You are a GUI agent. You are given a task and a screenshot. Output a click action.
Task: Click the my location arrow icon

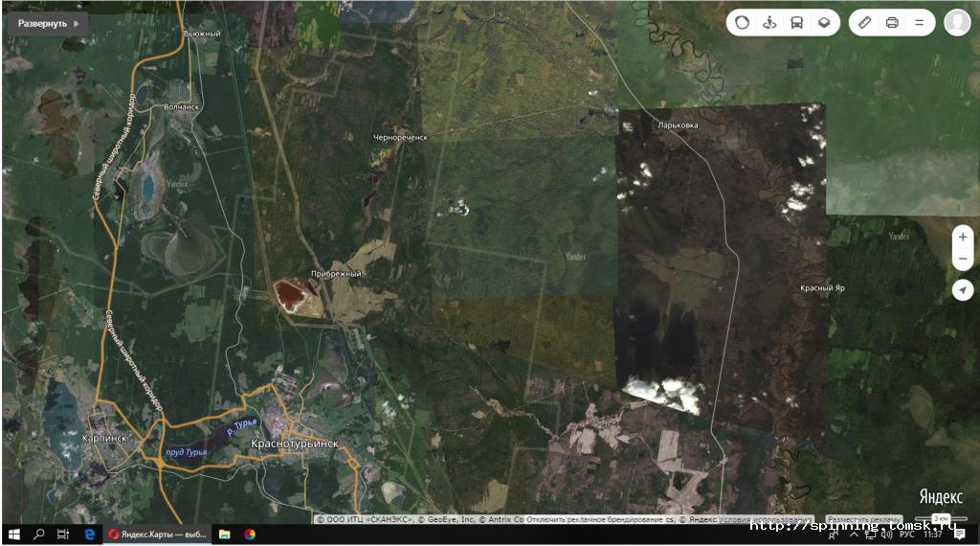[x=963, y=290]
